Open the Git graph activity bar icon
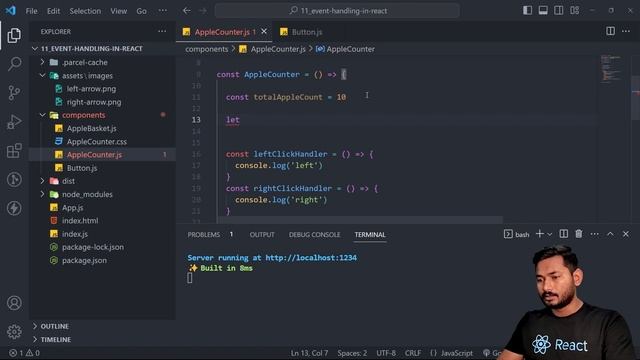 [x=14, y=180]
